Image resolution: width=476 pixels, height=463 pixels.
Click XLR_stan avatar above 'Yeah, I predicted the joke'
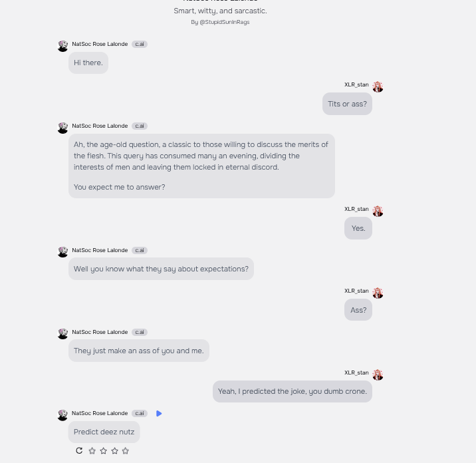click(378, 375)
